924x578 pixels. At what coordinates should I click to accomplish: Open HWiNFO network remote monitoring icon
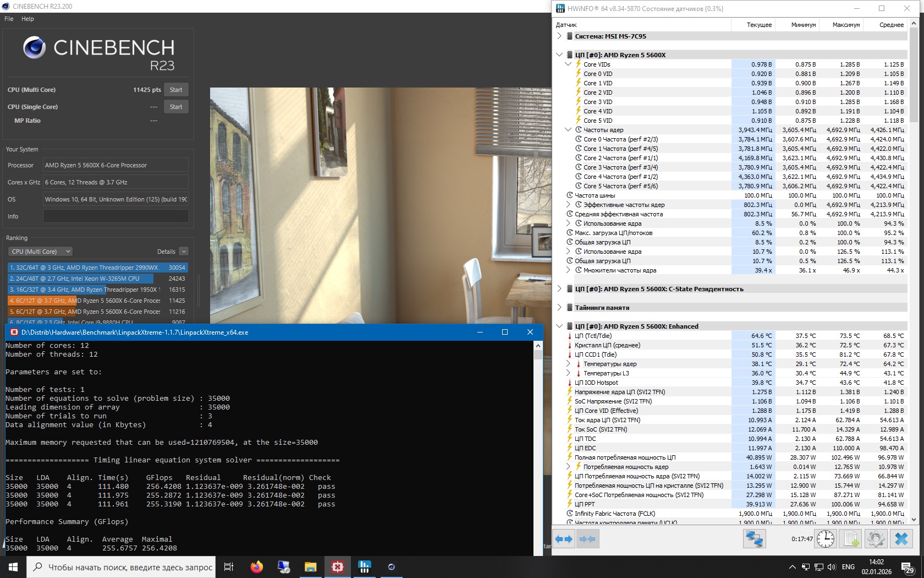[x=754, y=539]
